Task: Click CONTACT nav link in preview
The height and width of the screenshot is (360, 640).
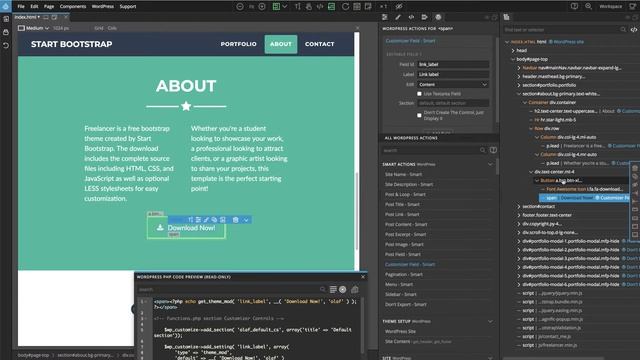Action: [320, 44]
